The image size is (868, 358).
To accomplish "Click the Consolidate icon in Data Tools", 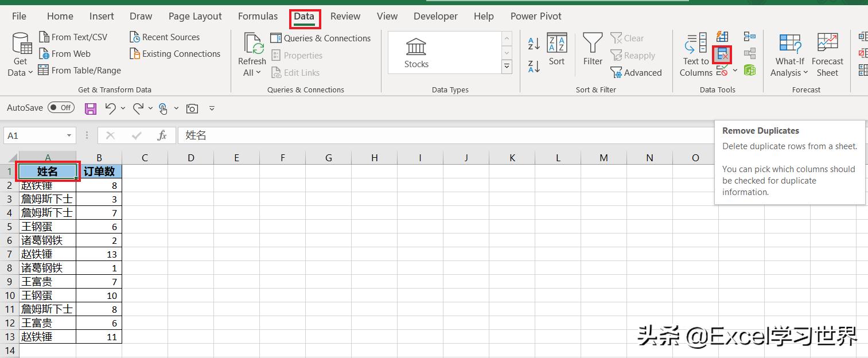I will pos(750,37).
